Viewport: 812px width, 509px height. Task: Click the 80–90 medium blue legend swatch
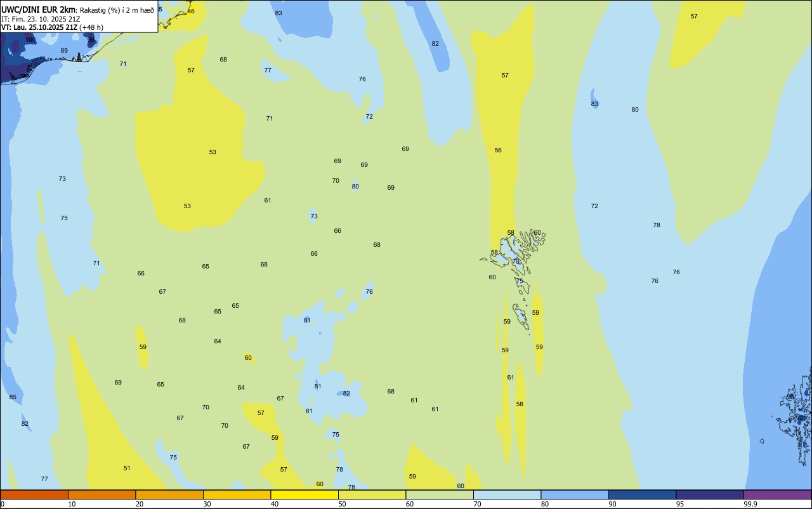pyautogui.click(x=575, y=494)
